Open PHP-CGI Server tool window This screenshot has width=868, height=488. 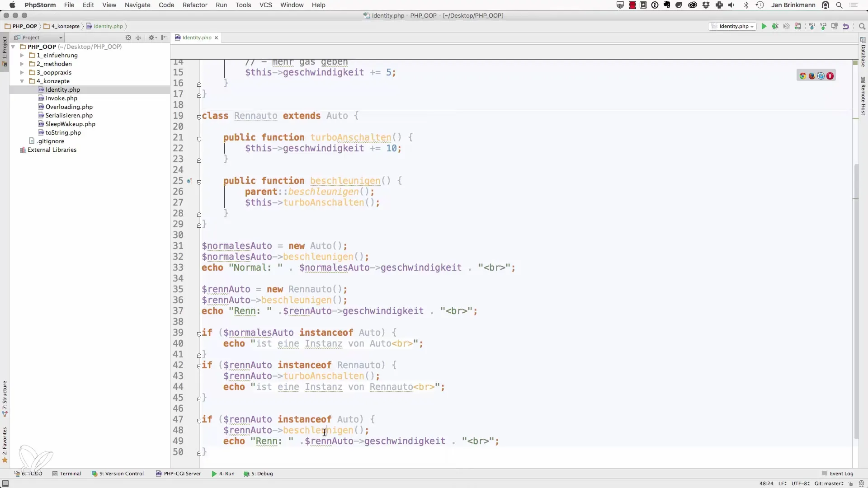tap(178, 474)
